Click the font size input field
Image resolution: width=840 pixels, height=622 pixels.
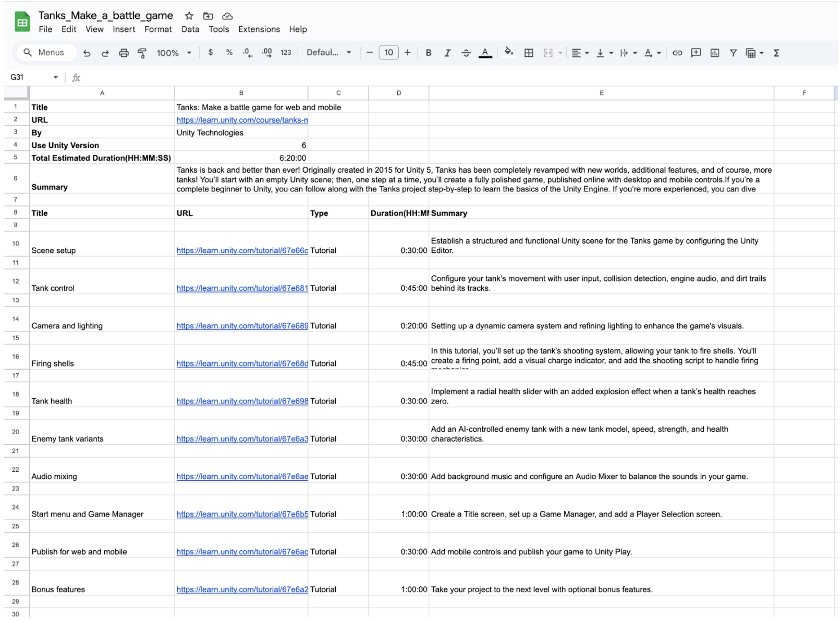388,53
